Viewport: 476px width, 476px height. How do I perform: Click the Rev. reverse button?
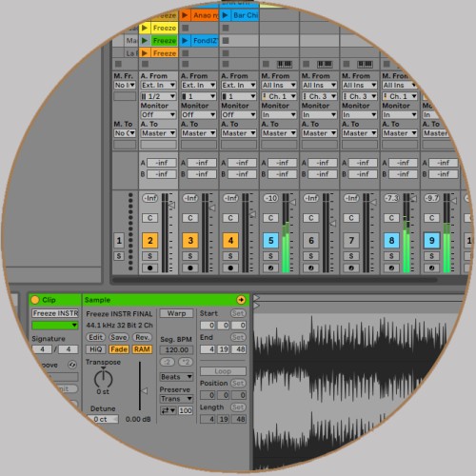(x=142, y=337)
